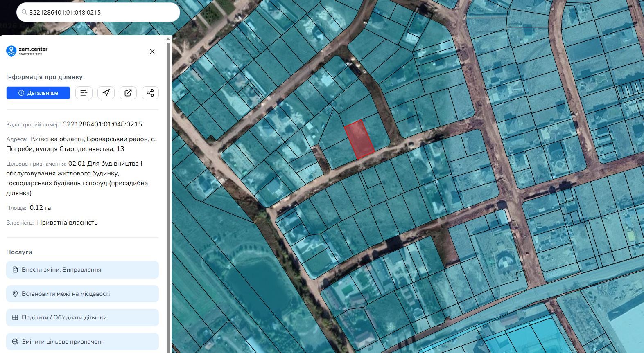Open parcel in new window icon

tap(128, 93)
